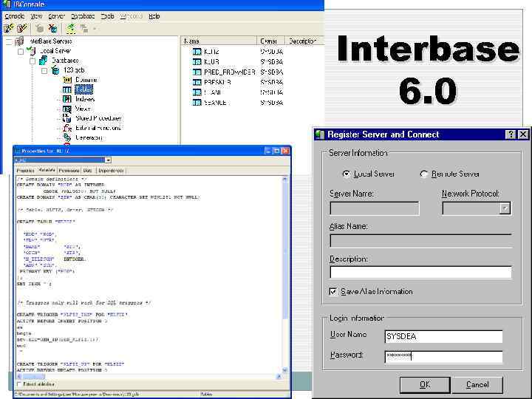Click the help question-mark button in dialog

[511, 134]
